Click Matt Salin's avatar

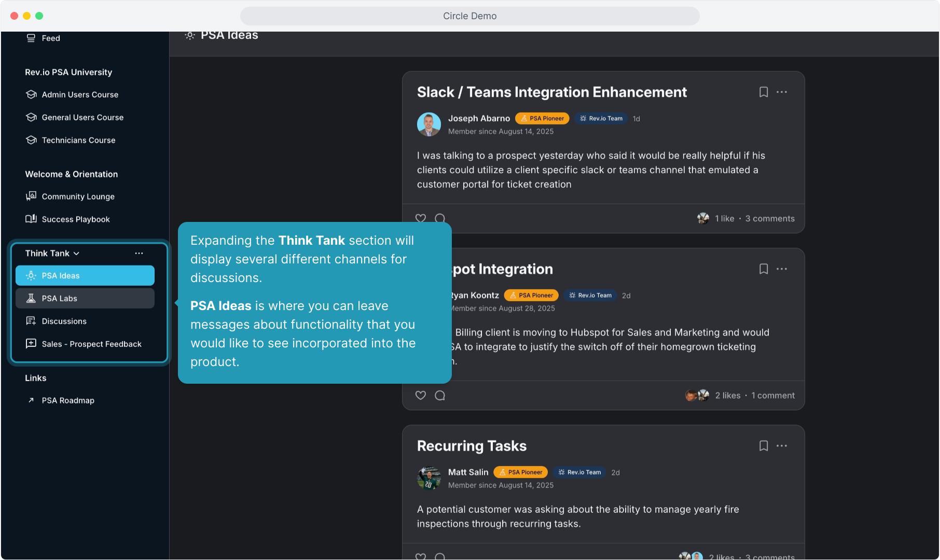[x=429, y=478]
